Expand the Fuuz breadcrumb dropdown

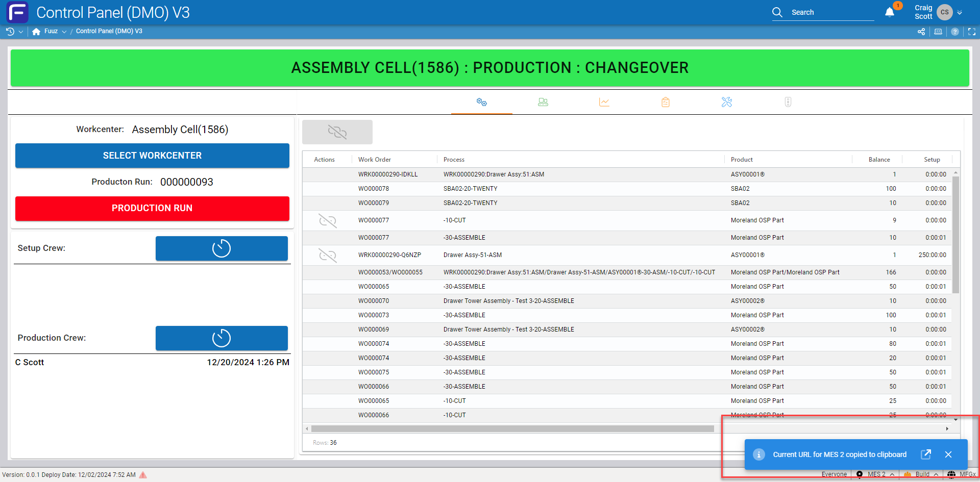64,32
